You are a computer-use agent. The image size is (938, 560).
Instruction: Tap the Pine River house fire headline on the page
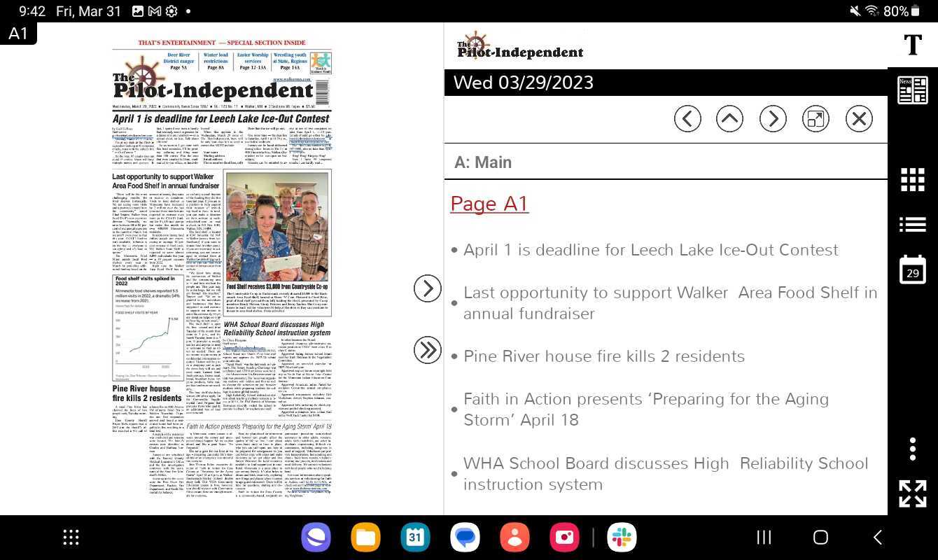pos(146,393)
